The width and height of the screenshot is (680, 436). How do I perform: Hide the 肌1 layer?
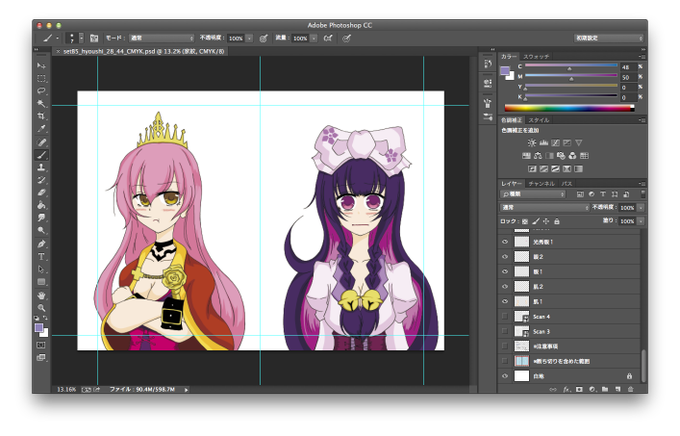pos(505,302)
